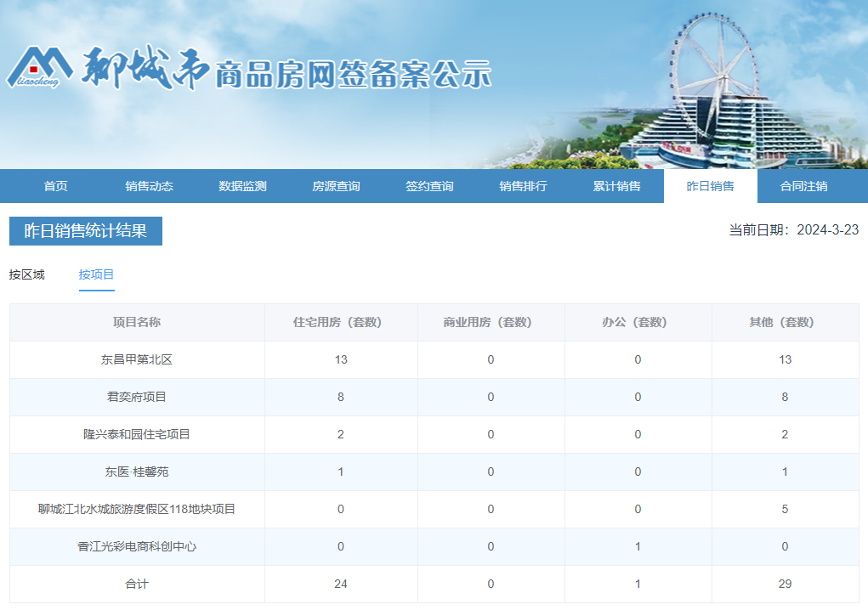Click the 合计 totals row
This screenshot has width=868, height=610.
137,584
